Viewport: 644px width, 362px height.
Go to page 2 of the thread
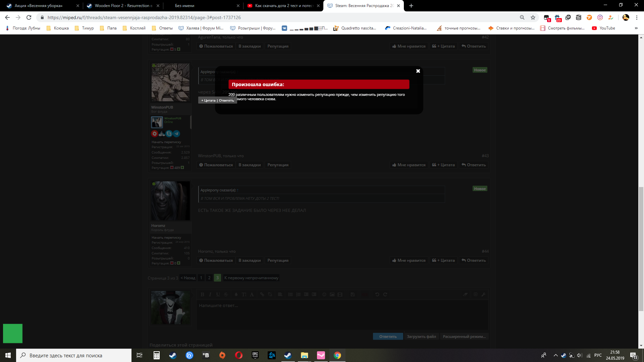[x=209, y=278]
